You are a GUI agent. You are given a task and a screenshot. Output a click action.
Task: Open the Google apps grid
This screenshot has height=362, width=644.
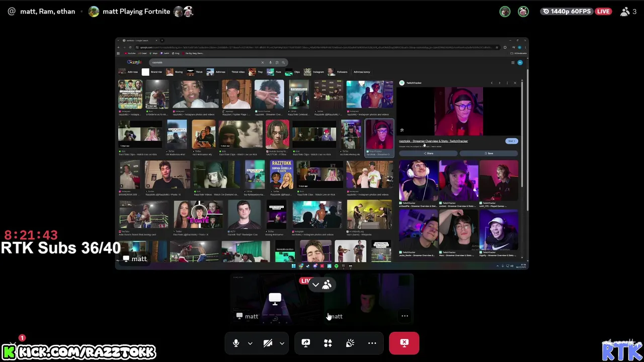tap(513, 62)
